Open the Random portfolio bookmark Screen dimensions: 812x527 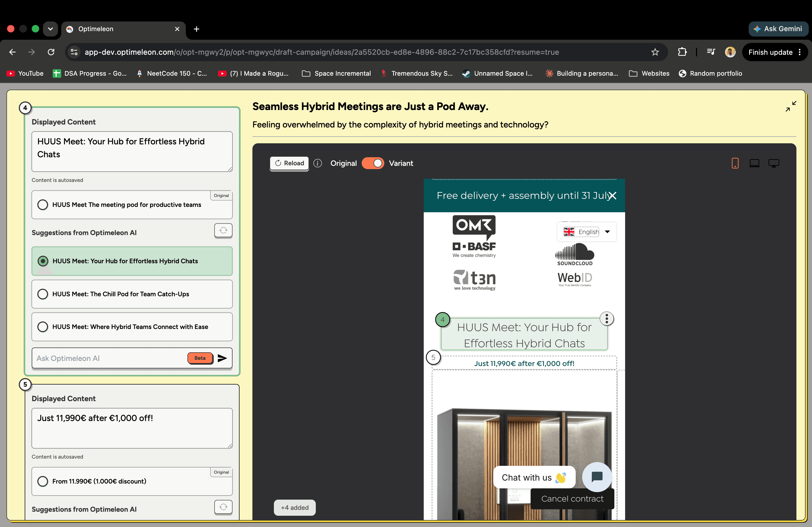click(x=710, y=73)
